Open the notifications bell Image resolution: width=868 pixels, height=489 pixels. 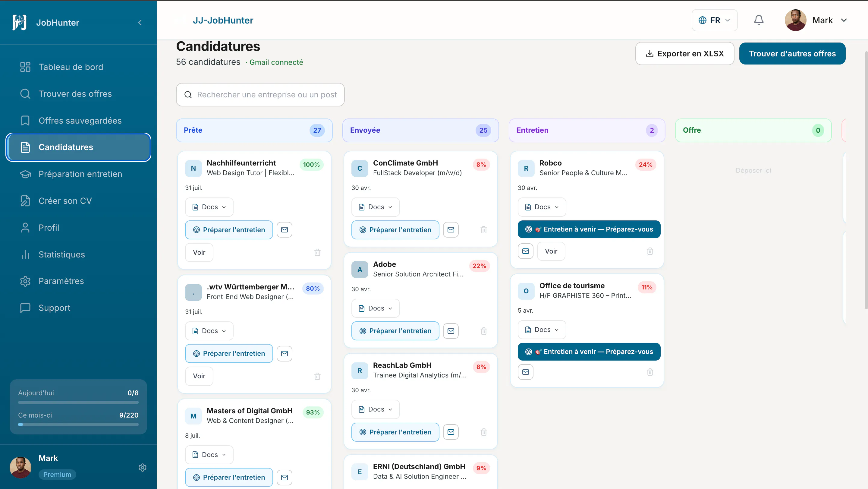pyautogui.click(x=759, y=20)
